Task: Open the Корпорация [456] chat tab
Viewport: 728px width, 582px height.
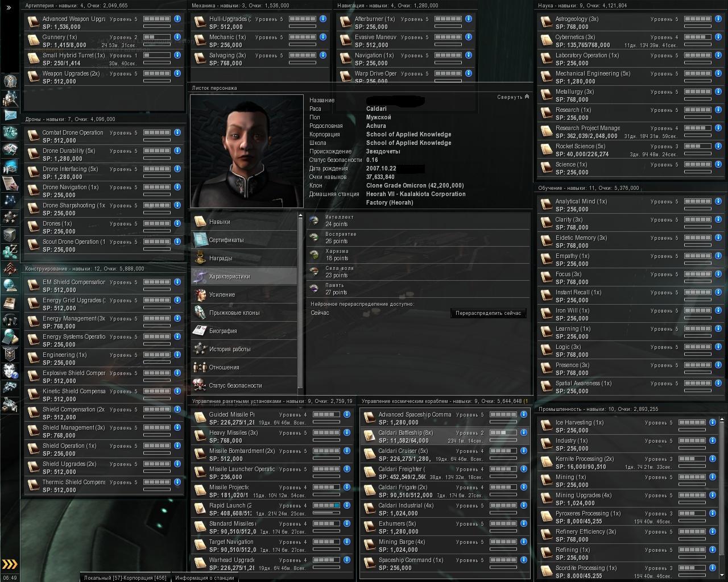Action: pos(145,578)
